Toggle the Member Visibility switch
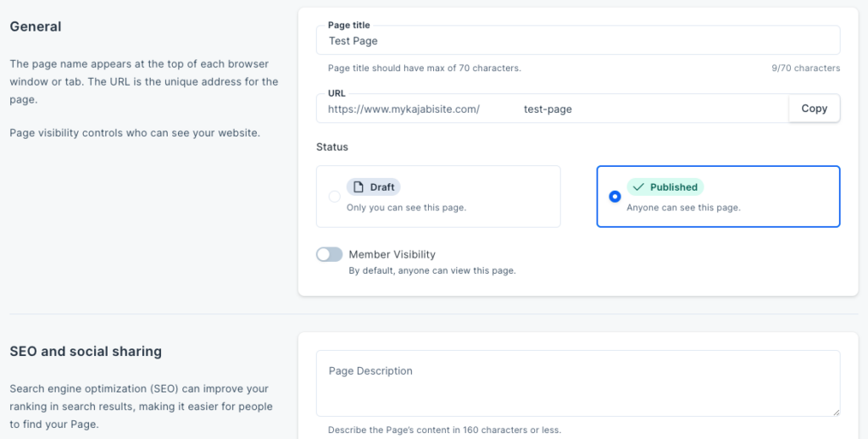The height and width of the screenshot is (439, 868). click(x=330, y=254)
